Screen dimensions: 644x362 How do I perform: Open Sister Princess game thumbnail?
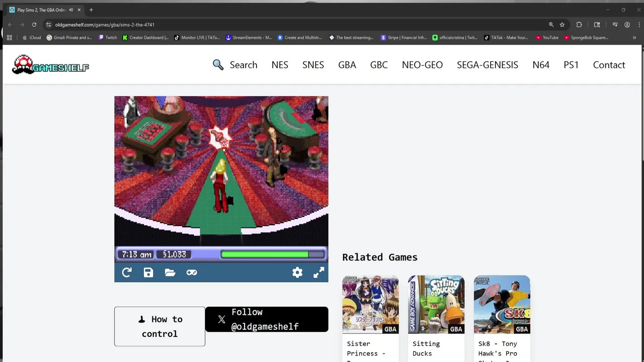370,305
